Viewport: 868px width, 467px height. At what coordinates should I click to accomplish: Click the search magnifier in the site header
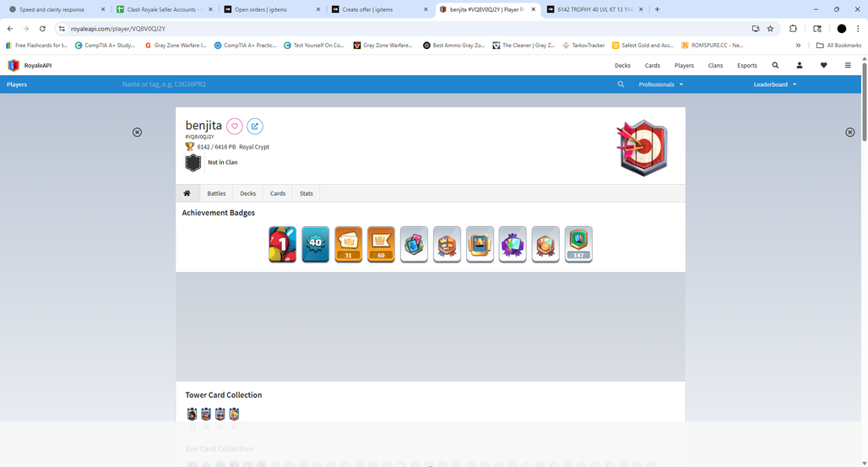click(776, 65)
